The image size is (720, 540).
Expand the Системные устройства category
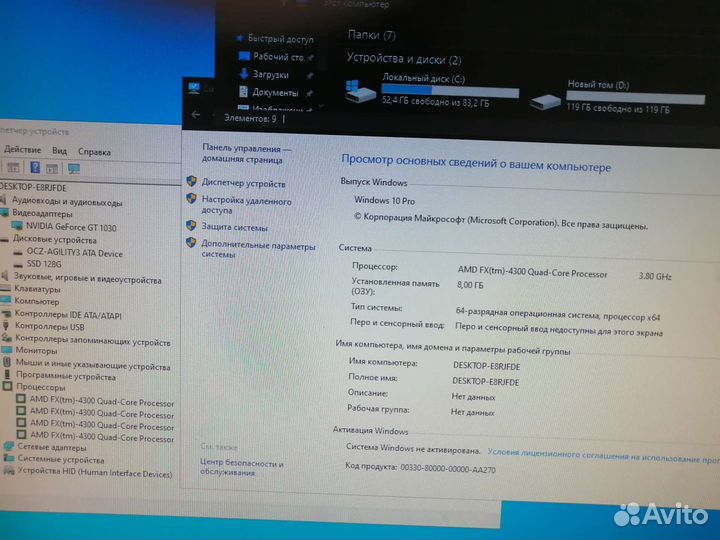coord(61,459)
